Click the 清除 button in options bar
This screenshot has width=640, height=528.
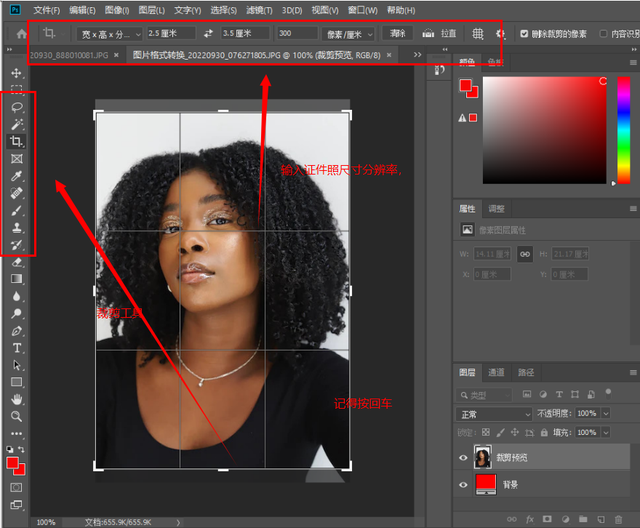(x=398, y=33)
